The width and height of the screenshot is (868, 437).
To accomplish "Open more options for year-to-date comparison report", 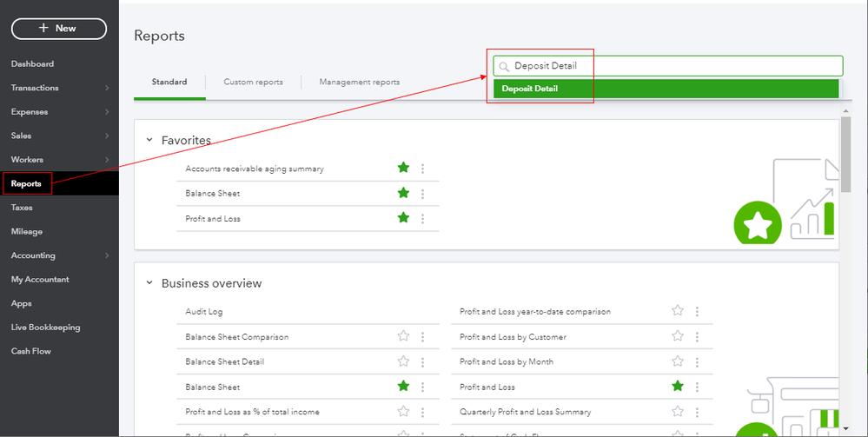I will (697, 311).
